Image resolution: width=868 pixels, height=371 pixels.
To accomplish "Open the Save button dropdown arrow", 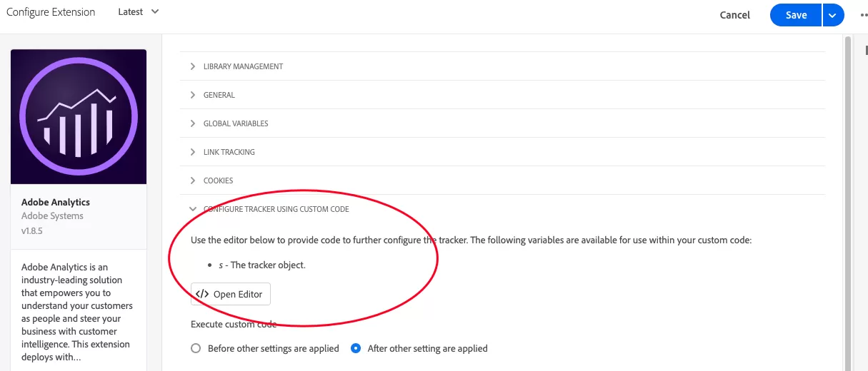I will 833,15.
